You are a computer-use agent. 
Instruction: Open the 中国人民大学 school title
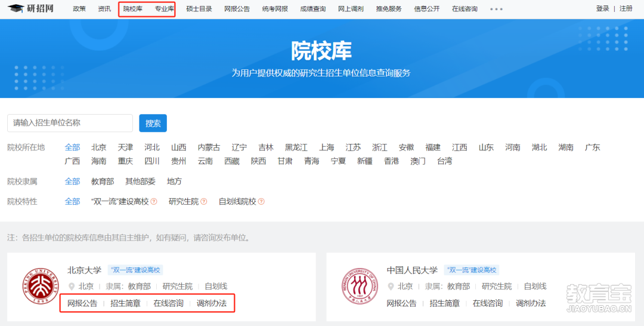pyautogui.click(x=412, y=270)
